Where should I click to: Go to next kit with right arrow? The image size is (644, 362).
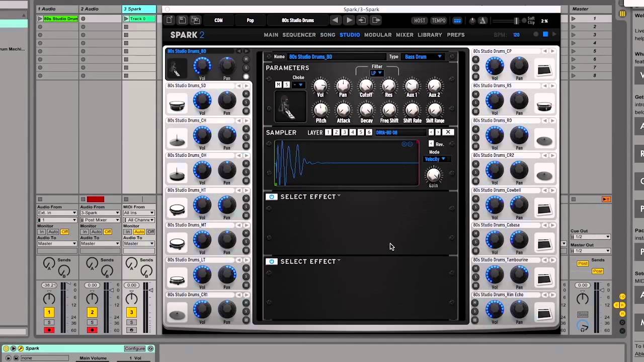(349, 20)
